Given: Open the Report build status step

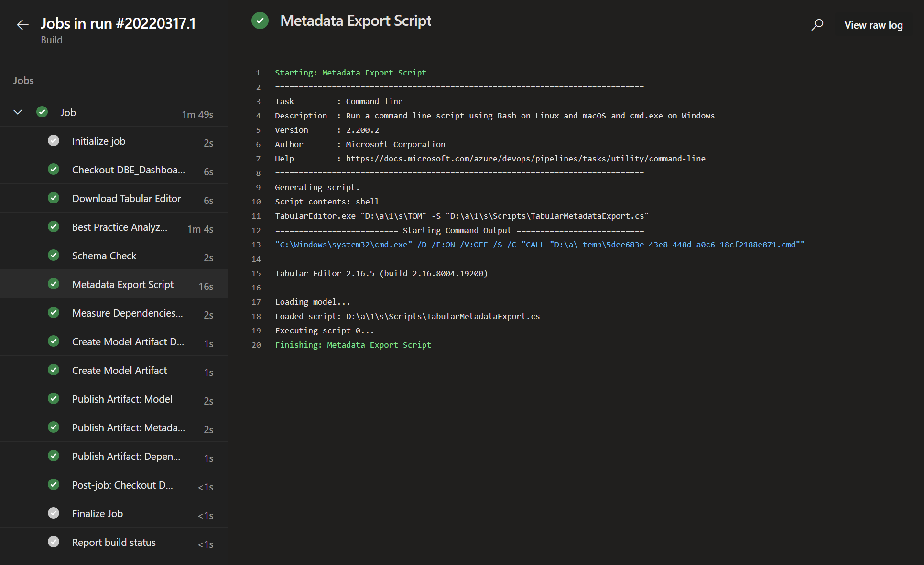Looking at the screenshot, I should (114, 543).
